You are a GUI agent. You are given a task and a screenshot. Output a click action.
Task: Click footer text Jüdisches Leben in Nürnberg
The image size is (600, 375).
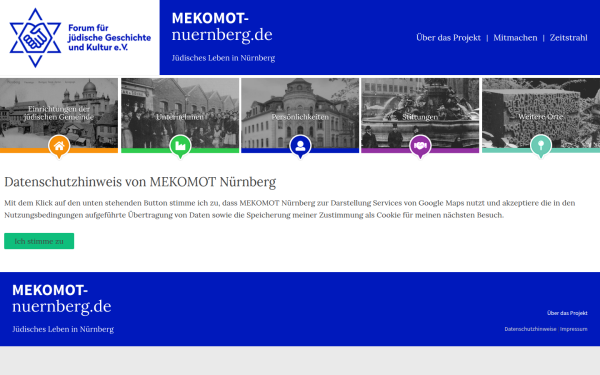point(63,329)
